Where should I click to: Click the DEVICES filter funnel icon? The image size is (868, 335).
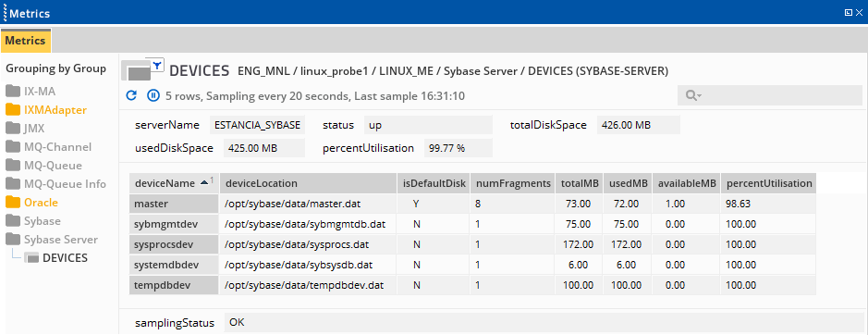[157, 66]
